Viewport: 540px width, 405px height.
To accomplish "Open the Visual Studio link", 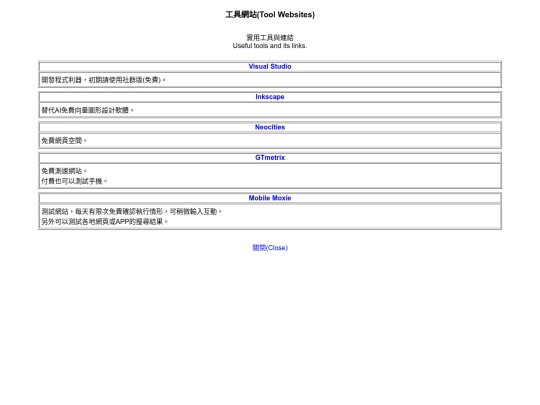I will [x=270, y=66].
